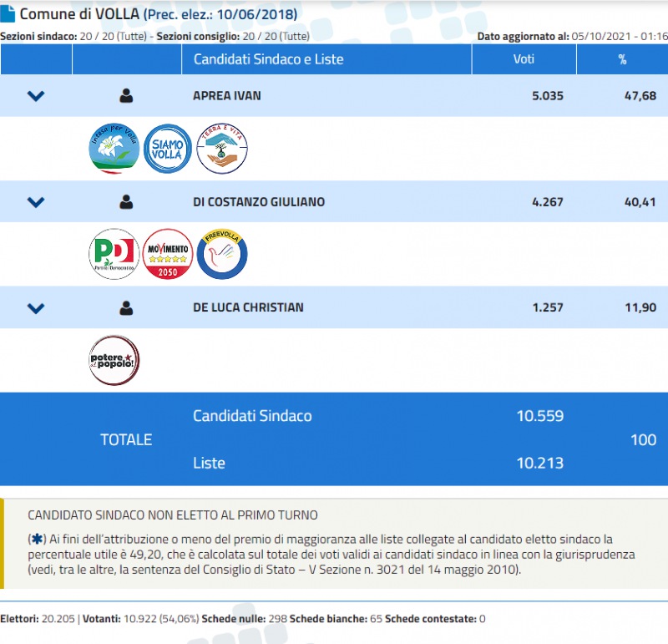Click the Partito Democratico PD logo
The width and height of the screenshot is (668, 644).
pos(114,254)
